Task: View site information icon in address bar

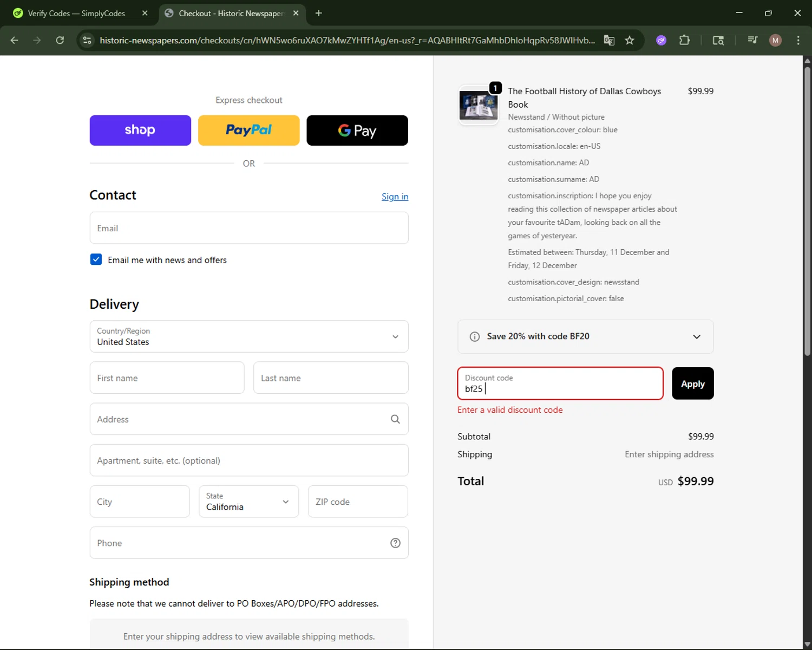Action: click(x=87, y=40)
